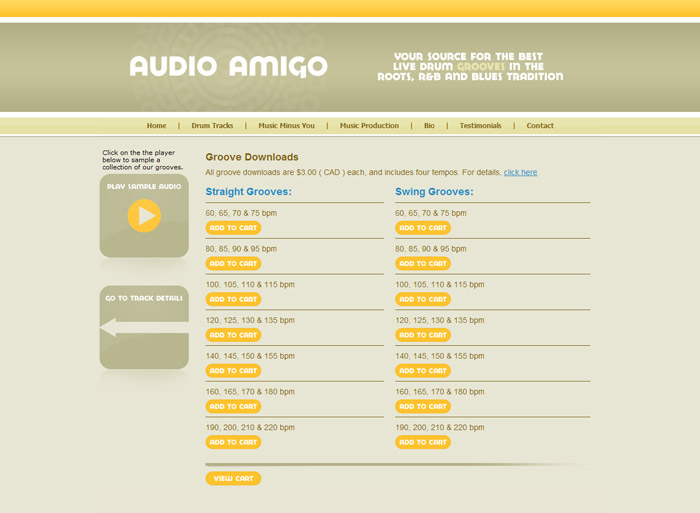Screen dimensions: 700x513
Task: Add Swing Grooves 80, 85, 90 & 95 bpm to cart
Action: pos(423,263)
